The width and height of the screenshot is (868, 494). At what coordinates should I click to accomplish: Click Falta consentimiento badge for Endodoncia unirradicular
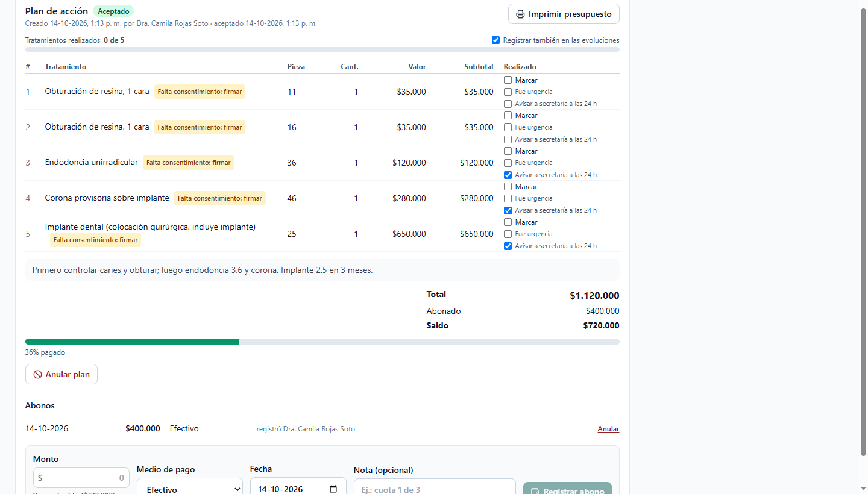point(189,163)
